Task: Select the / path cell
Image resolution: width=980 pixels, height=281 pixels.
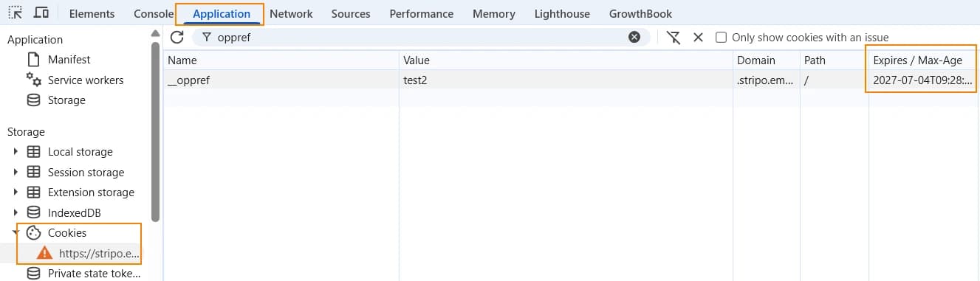Action: 835,80
